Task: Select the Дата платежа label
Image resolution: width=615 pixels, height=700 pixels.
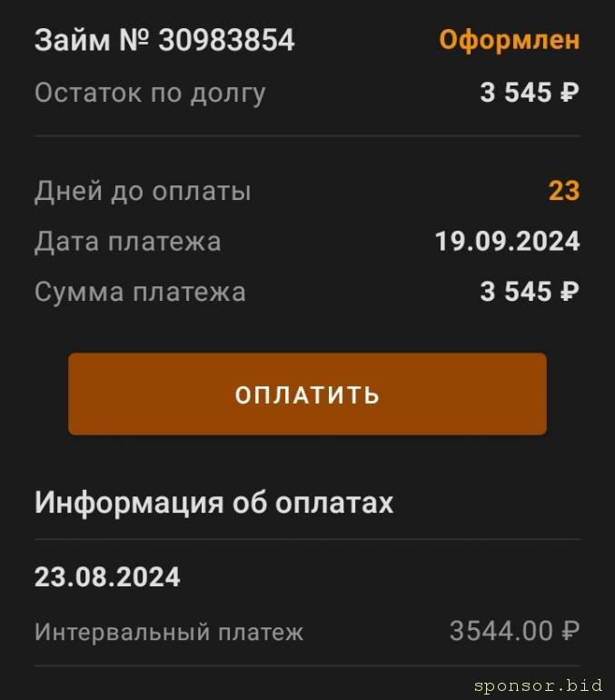Action: (x=127, y=241)
